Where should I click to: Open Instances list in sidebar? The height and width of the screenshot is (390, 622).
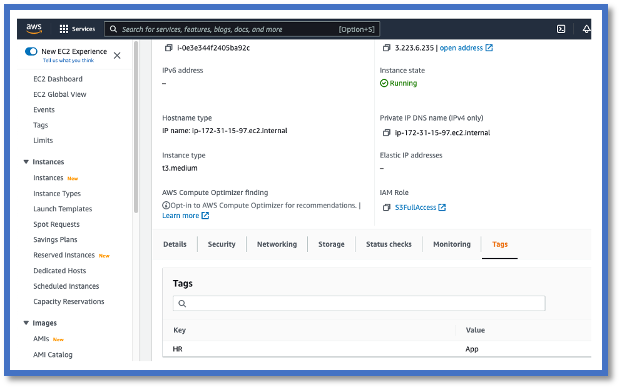click(x=48, y=178)
